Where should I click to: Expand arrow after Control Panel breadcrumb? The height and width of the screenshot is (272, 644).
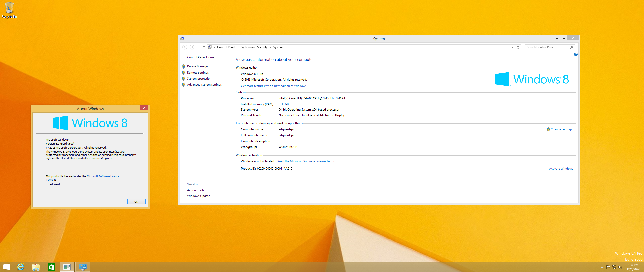pyautogui.click(x=238, y=47)
